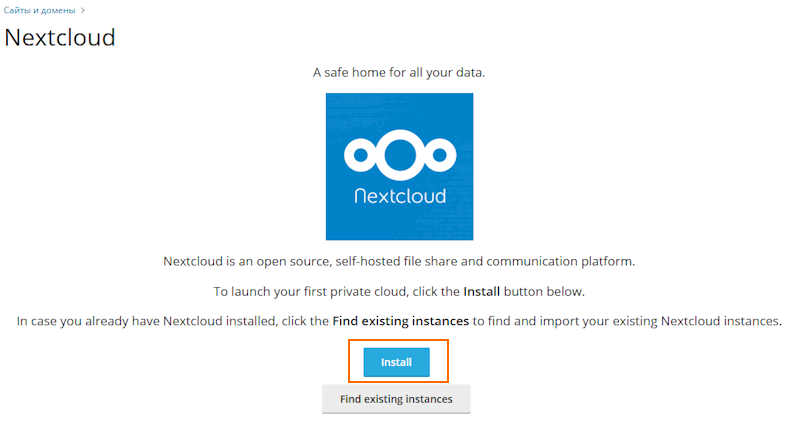Click the button below text
This screenshot has width=800, height=425.
point(544,291)
